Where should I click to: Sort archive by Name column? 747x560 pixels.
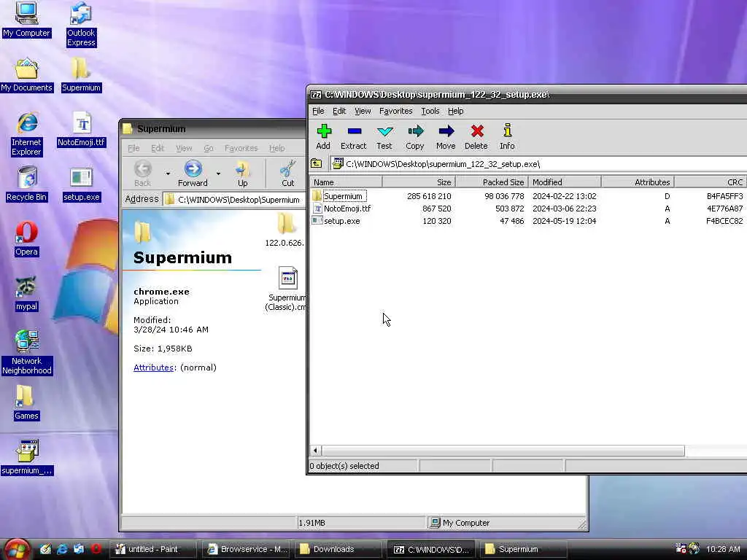click(x=346, y=182)
